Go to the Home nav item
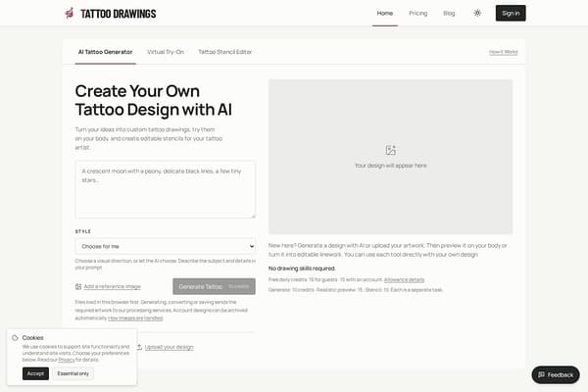 point(385,13)
